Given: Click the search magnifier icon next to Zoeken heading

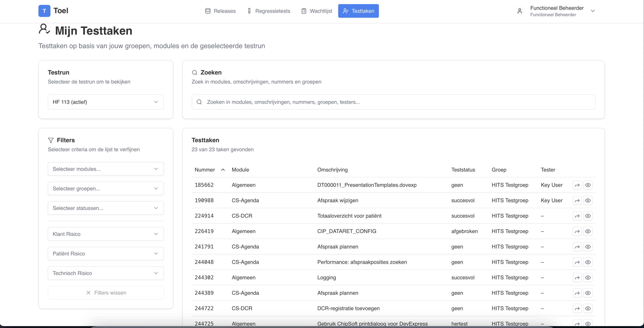Looking at the screenshot, I should tap(195, 72).
